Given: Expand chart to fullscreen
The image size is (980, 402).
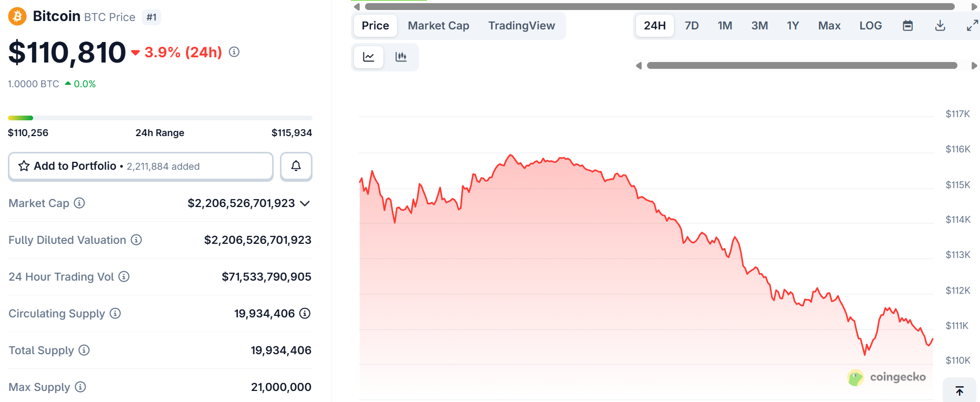Looking at the screenshot, I should pos(972,26).
